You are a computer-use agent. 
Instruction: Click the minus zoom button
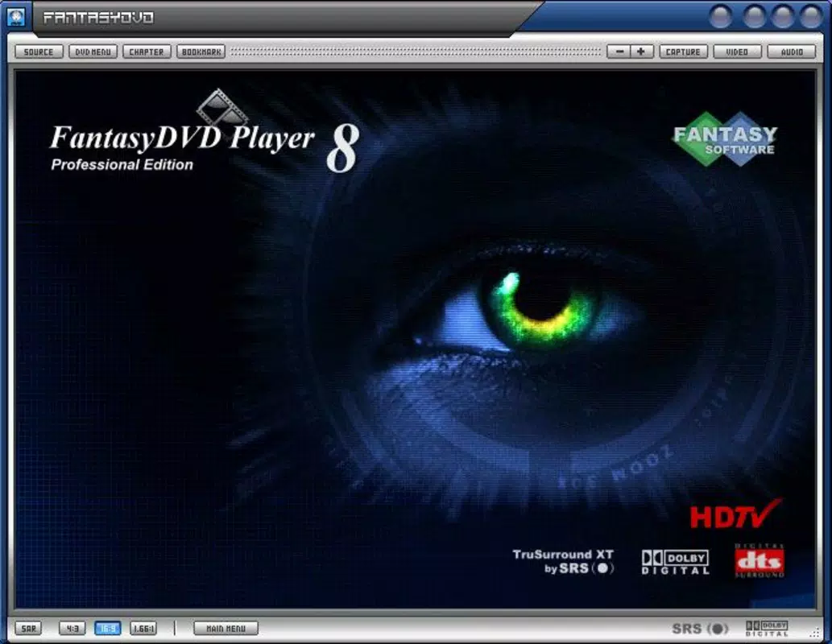(619, 52)
